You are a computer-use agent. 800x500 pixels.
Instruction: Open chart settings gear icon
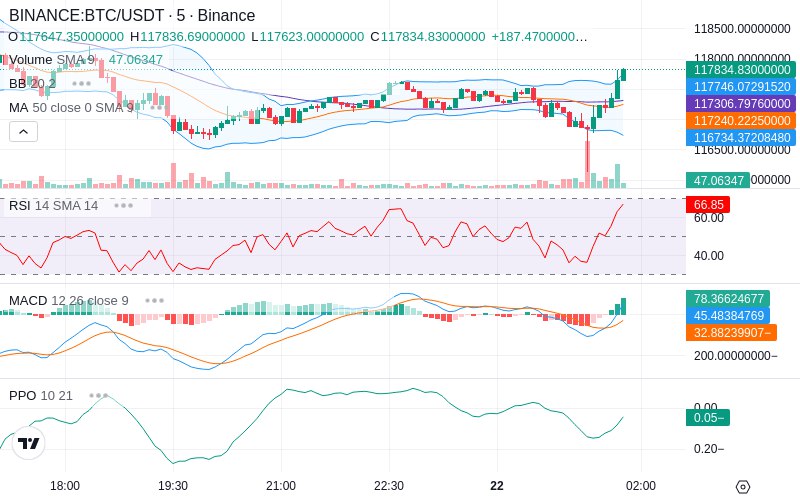743,486
